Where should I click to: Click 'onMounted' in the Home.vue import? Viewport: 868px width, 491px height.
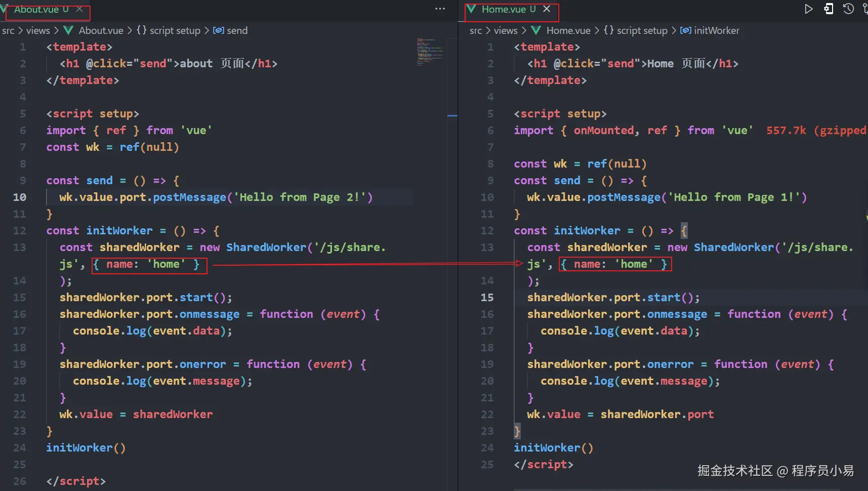[603, 131]
